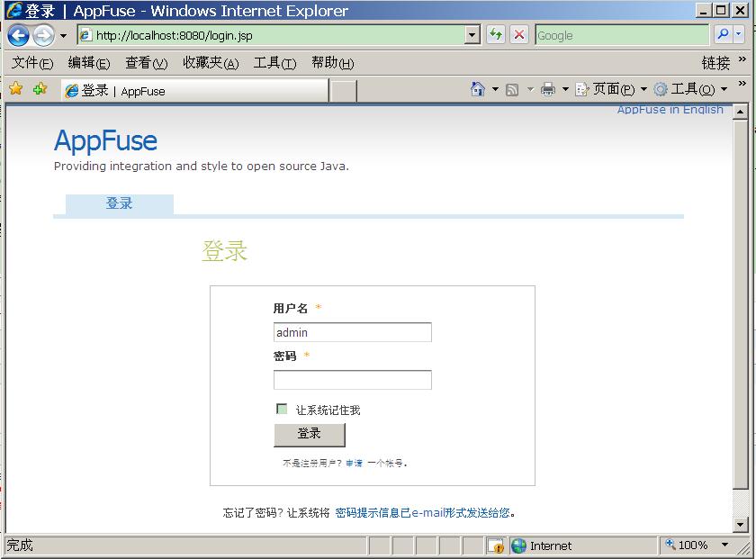756x559 pixels.
Task: Click the Print printer icon
Action: click(x=548, y=89)
